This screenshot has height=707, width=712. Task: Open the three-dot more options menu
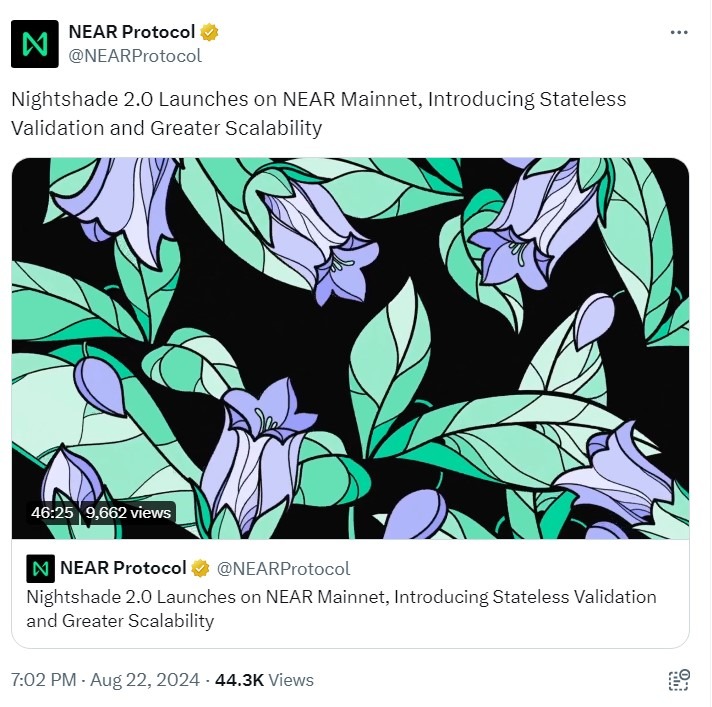coord(678,32)
